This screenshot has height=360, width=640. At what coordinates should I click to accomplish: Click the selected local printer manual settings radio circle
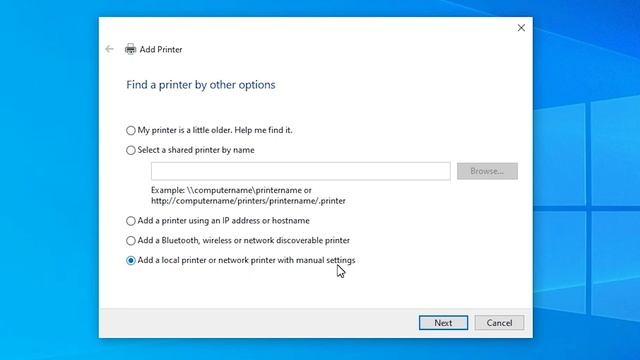coord(131,260)
